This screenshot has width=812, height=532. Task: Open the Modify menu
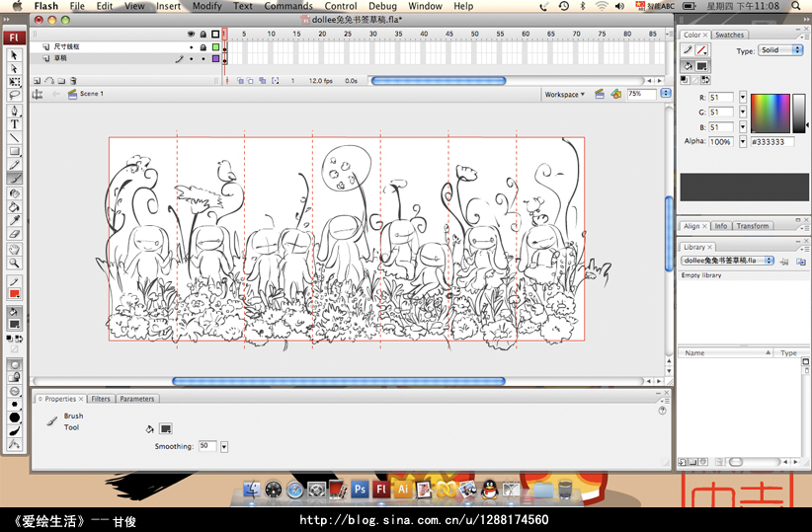pos(206,6)
